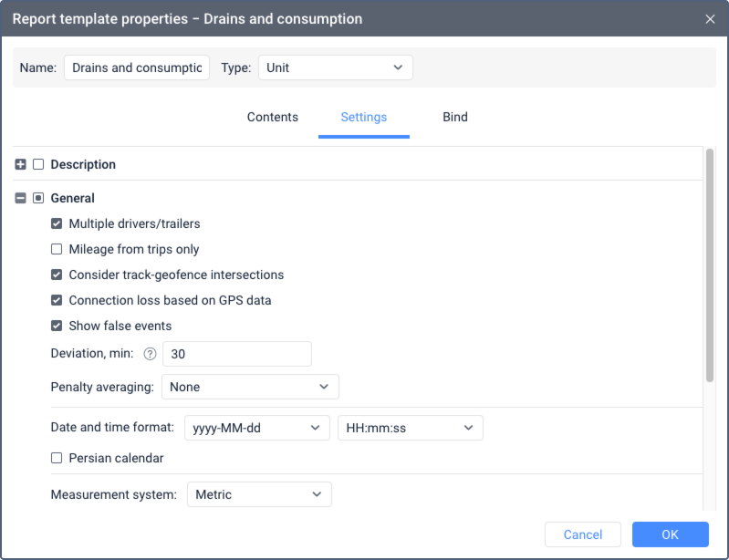The image size is (729, 560).
Task: Uncheck Multiple drivers/trailers option
Action: 57,223
